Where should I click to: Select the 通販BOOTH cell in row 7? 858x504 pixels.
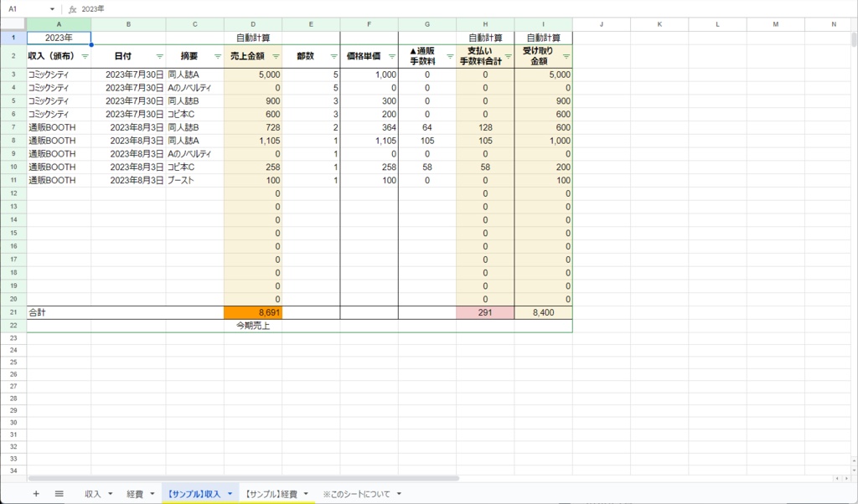tap(59, 127)
